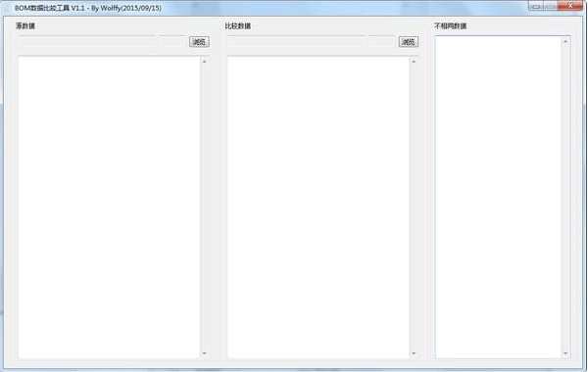Click the short field beside 比较数据 path
Image resolution: width=588 pixels, height=372 pixels.
click(382, 42)
